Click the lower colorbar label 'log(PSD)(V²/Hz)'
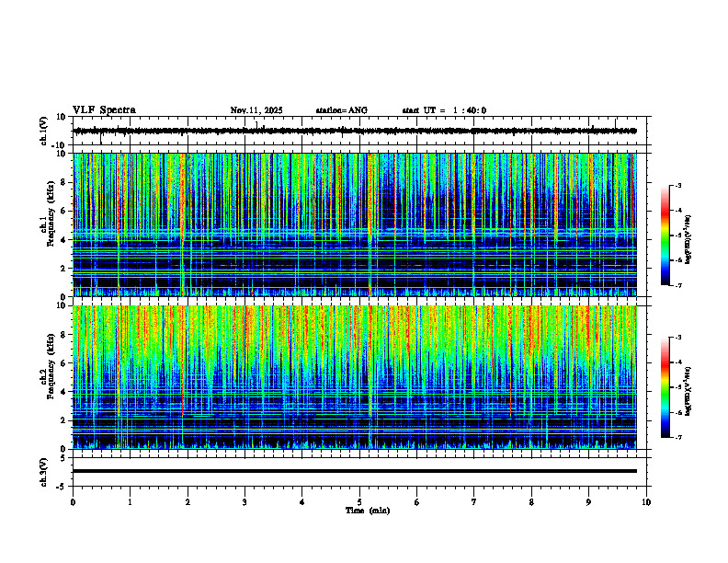The height and width of the screenshot is (563, 728). tap(688, 391)
